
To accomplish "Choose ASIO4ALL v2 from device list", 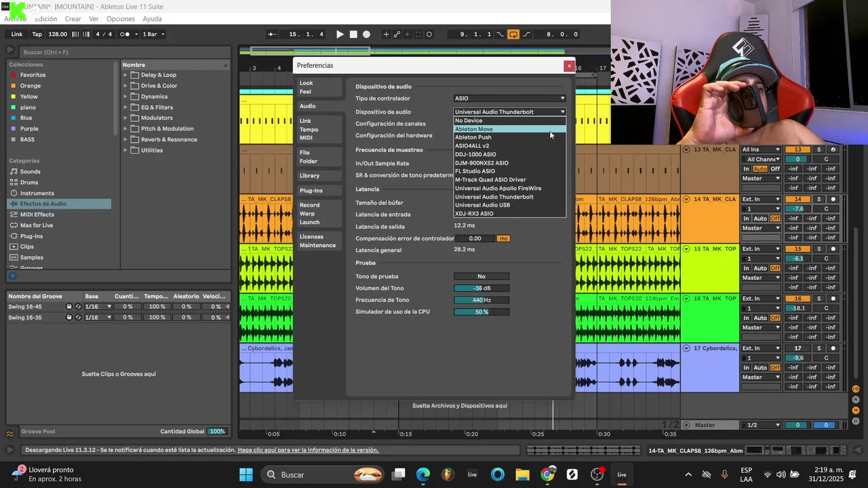I will [509, 146].
